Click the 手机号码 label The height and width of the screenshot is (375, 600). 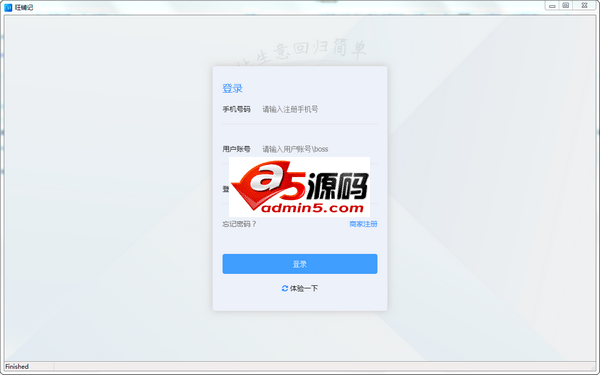[236, 109]
